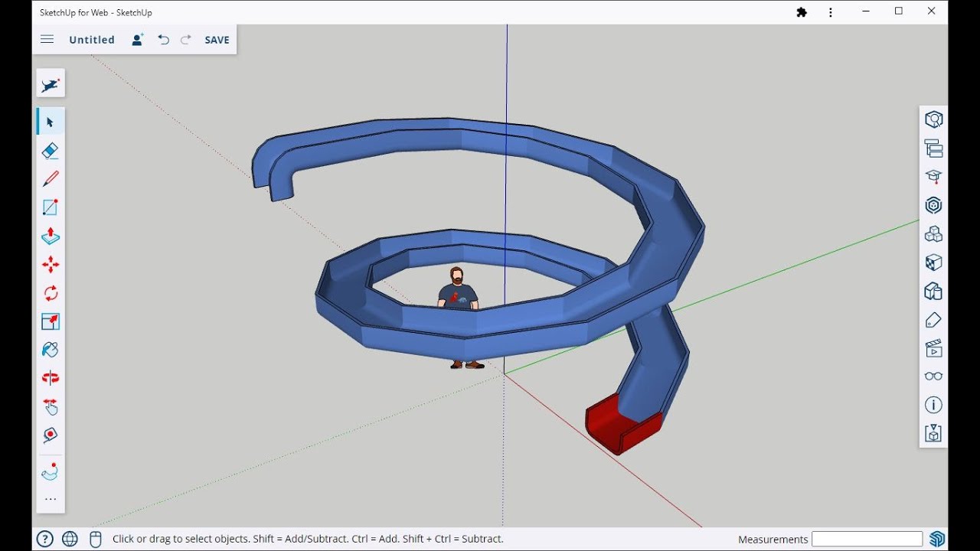This screenshot has width=980, height=551.
Task: Undo the last action
Action: (163, 40)
